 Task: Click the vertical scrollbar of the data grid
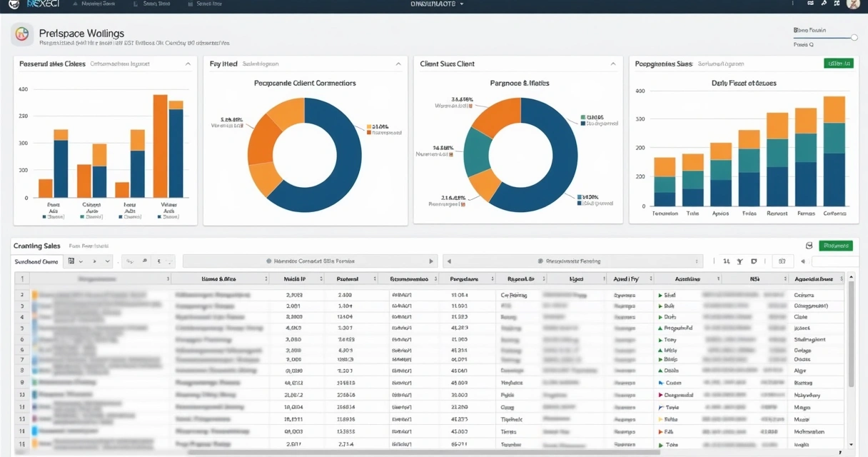pyautogui.click(x=851, y=336)
